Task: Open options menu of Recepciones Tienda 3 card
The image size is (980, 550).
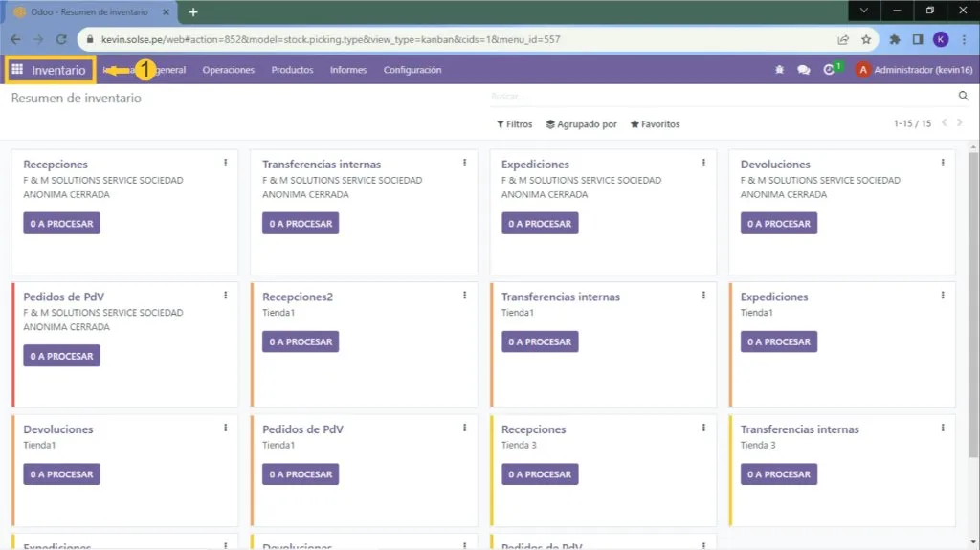Action: click(x=703, y=428)
